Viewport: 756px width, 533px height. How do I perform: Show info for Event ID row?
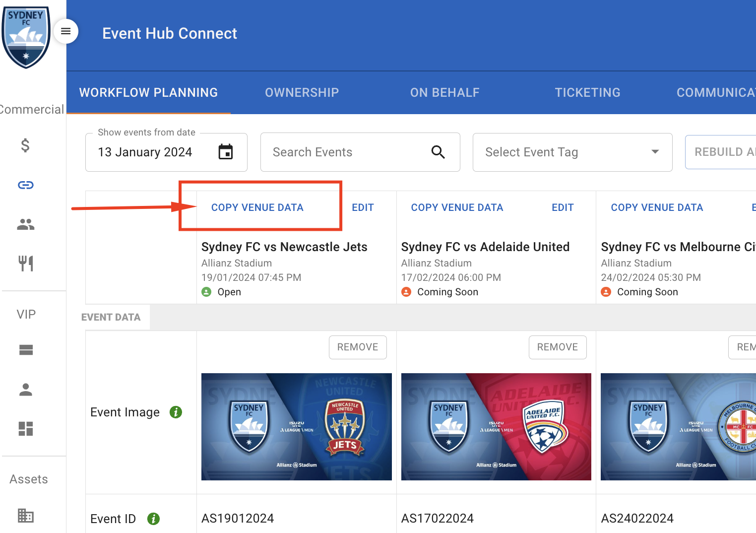154,519
